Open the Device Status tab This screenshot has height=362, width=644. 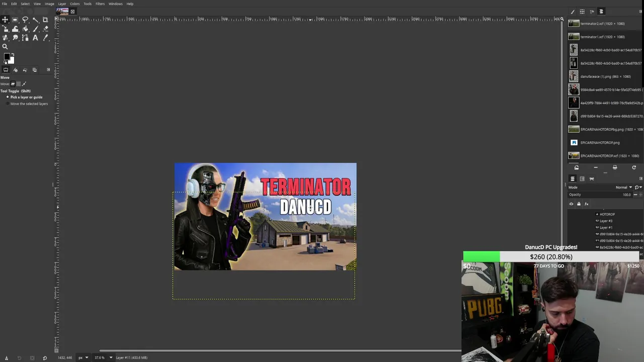15,70
